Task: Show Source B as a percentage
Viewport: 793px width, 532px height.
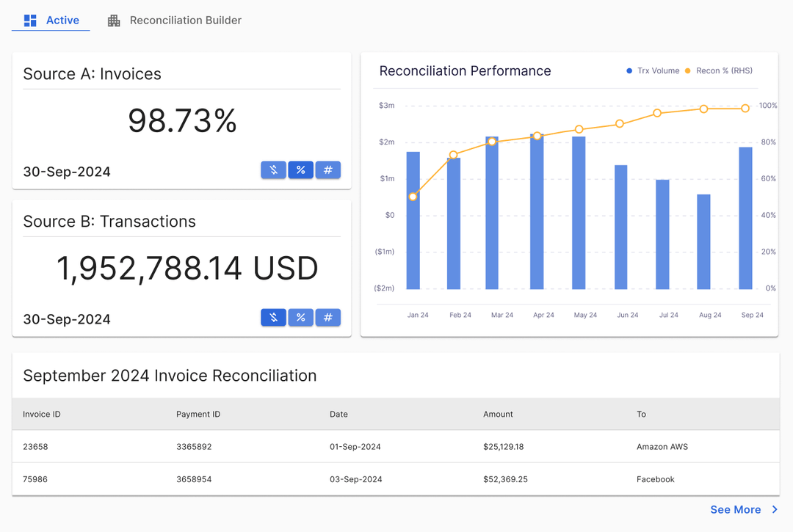Action: pos(300,318)
